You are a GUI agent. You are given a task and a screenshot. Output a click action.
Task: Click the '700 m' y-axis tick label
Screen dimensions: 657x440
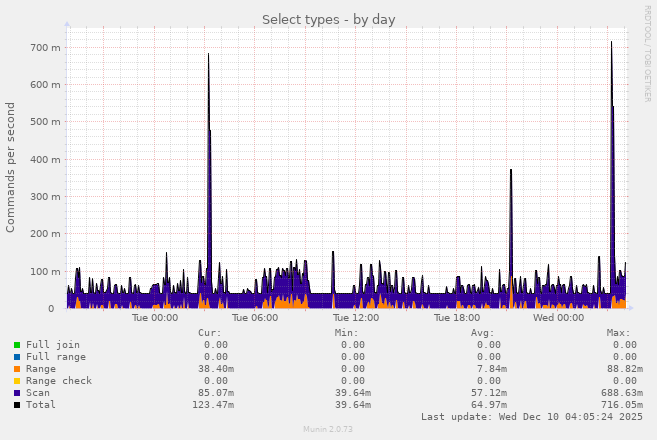pos(45,48)
